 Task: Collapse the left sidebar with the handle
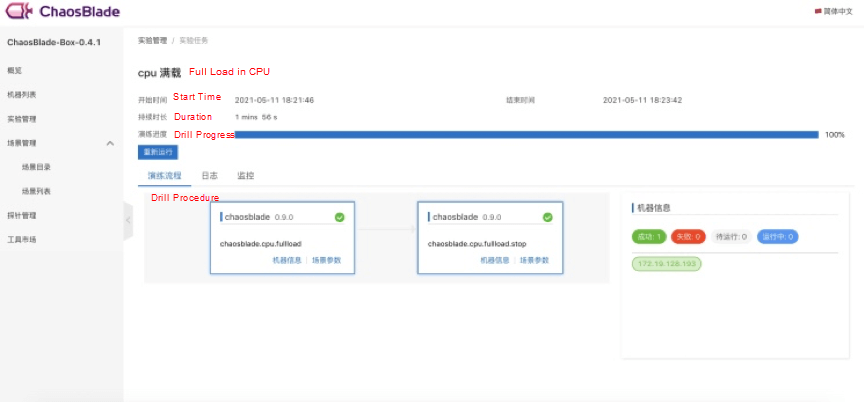coord(128,221)
